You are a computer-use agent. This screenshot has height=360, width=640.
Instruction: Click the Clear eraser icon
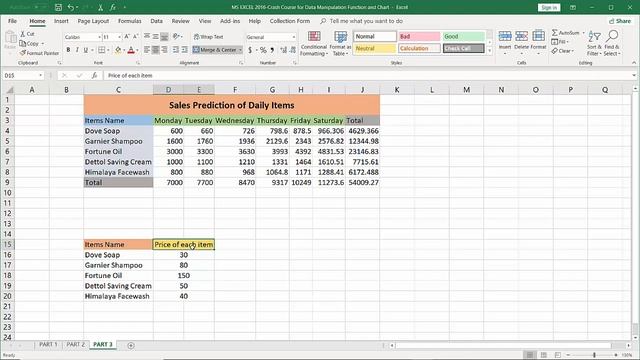[x=554, y=51]
